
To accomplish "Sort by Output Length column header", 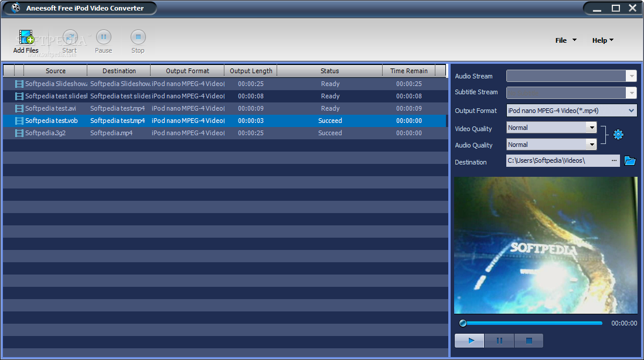I will click(x=251, y=71).
